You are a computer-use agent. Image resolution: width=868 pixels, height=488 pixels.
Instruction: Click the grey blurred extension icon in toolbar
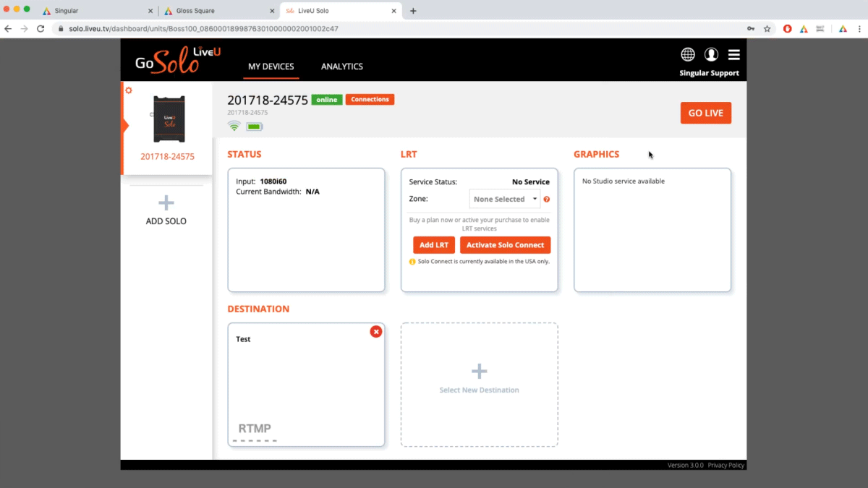820,29
